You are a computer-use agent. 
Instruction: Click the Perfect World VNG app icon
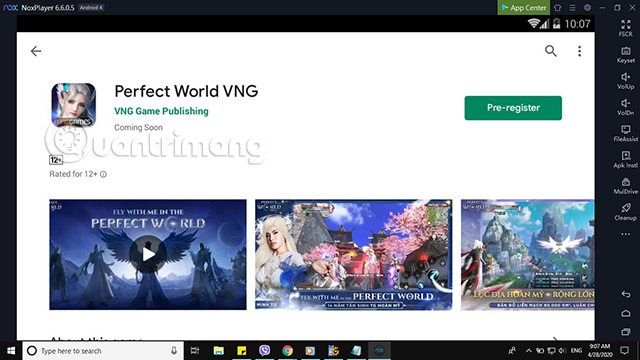73,105
